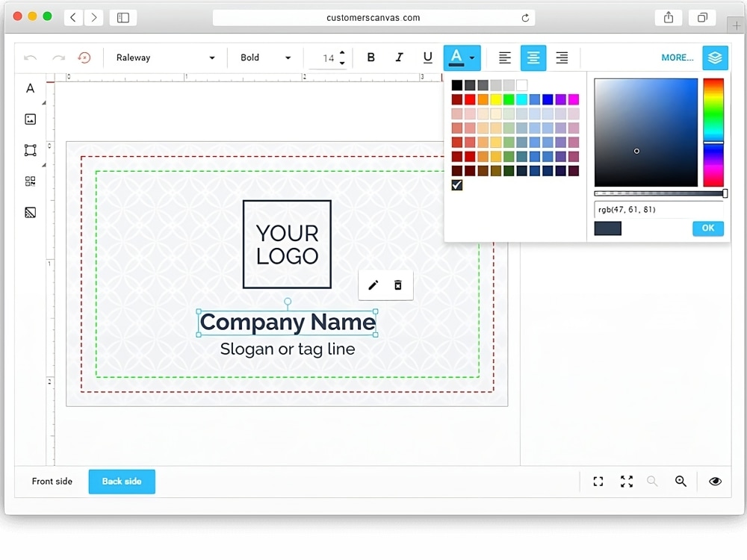Click the customerscanvas.com address bar
Screen dimensions: 747x560
pyautogui.click(x=373, y=18)
